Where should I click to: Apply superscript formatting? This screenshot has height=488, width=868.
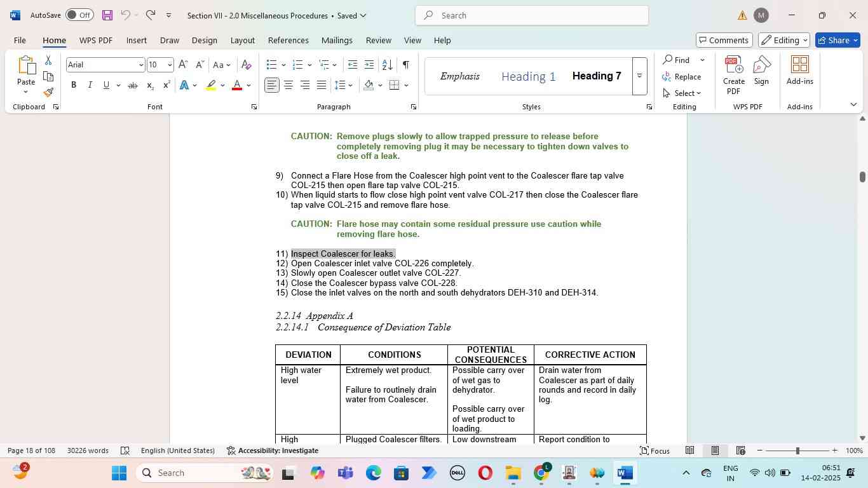point(166,85)
